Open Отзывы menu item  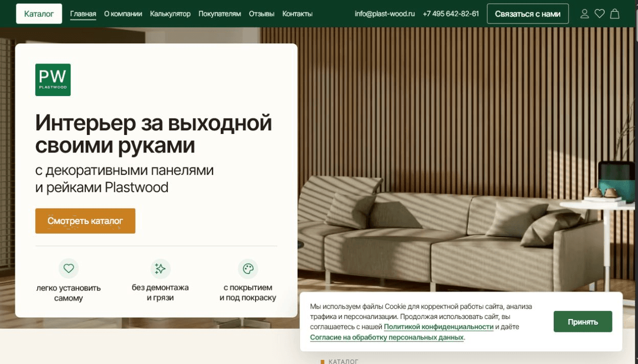click(x=261, y=14)
